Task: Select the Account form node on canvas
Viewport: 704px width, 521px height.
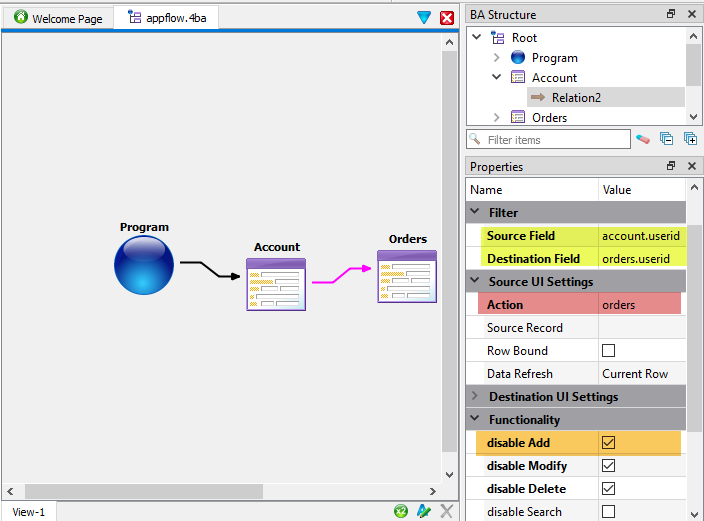Action: coord(276,284)
